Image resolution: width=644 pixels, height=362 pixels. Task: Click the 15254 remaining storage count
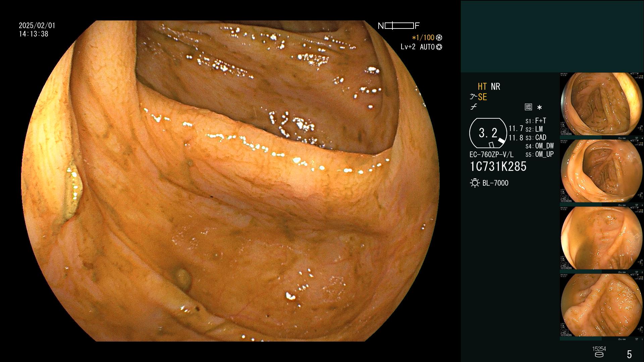point(599,349)
